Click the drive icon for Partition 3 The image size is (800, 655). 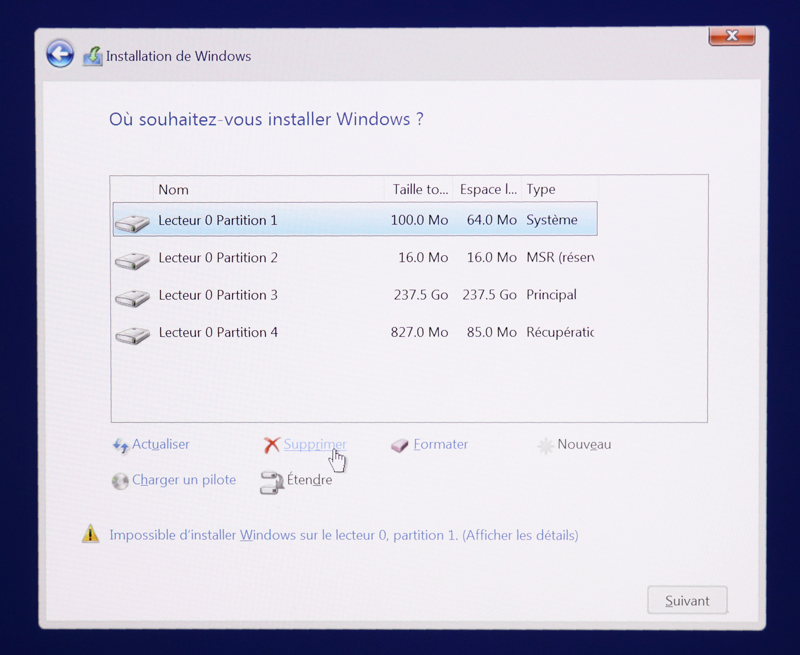(x=132, y=298)
